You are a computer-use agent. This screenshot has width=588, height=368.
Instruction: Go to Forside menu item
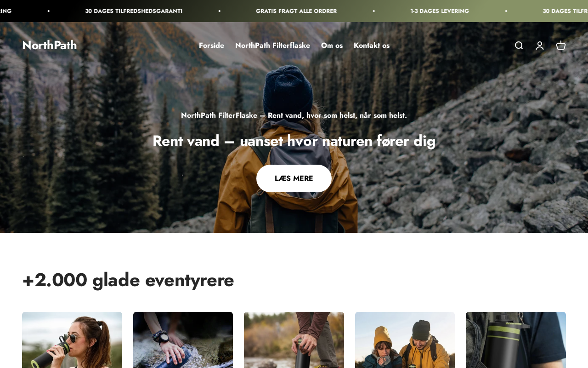[211, 45]
